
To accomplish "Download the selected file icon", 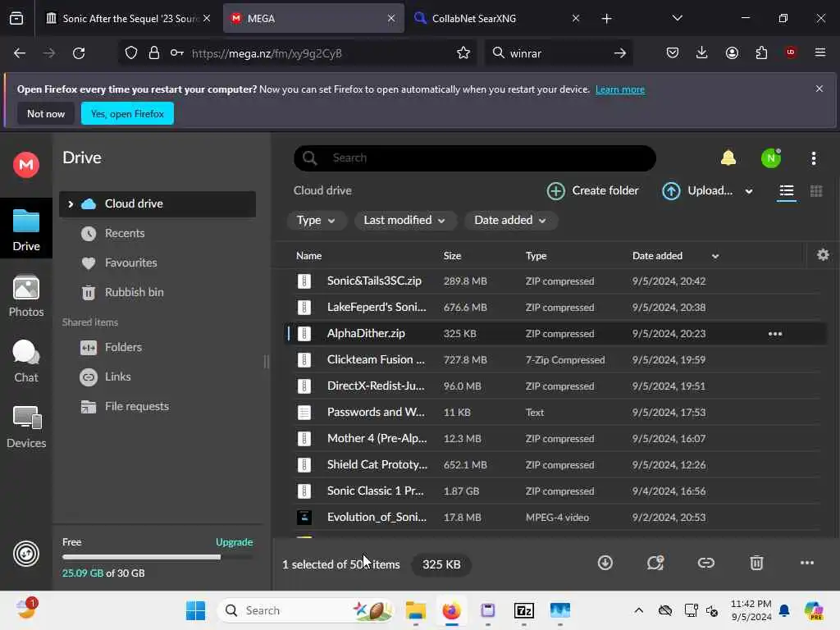I will click(605, 563).
